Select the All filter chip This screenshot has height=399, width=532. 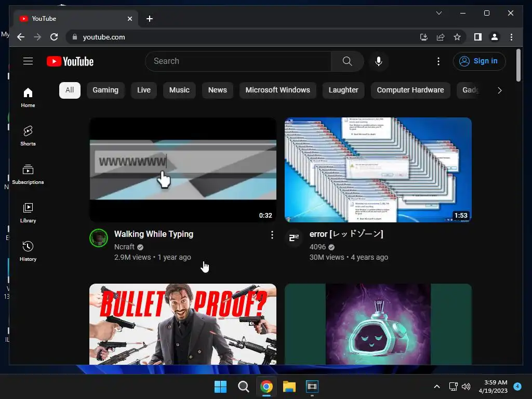[70, 90]
